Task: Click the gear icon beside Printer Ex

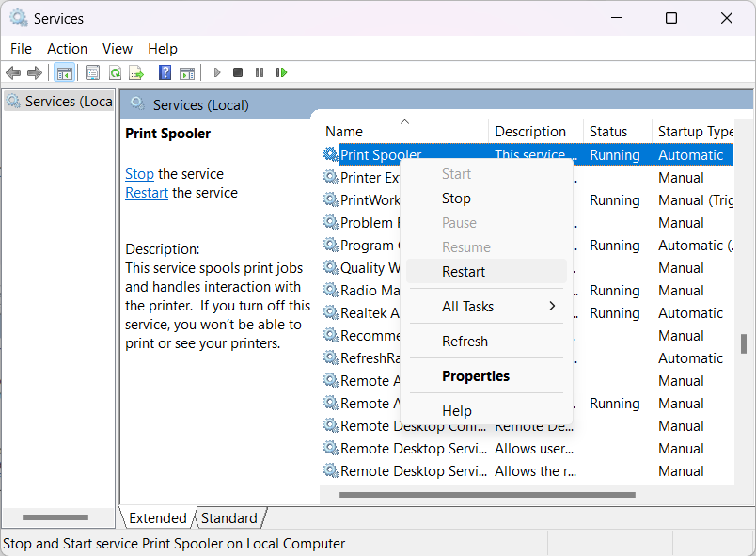Action: pyautogui.click(x=330, y=177)
